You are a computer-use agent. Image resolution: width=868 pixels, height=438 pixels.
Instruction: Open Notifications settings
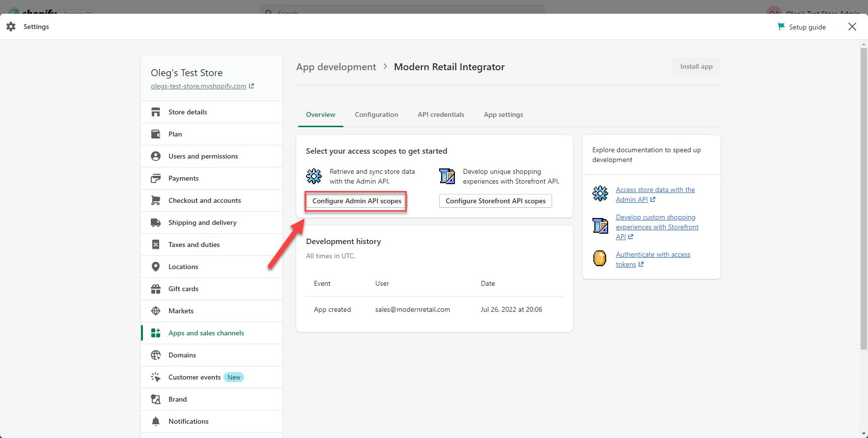(212, 421)
